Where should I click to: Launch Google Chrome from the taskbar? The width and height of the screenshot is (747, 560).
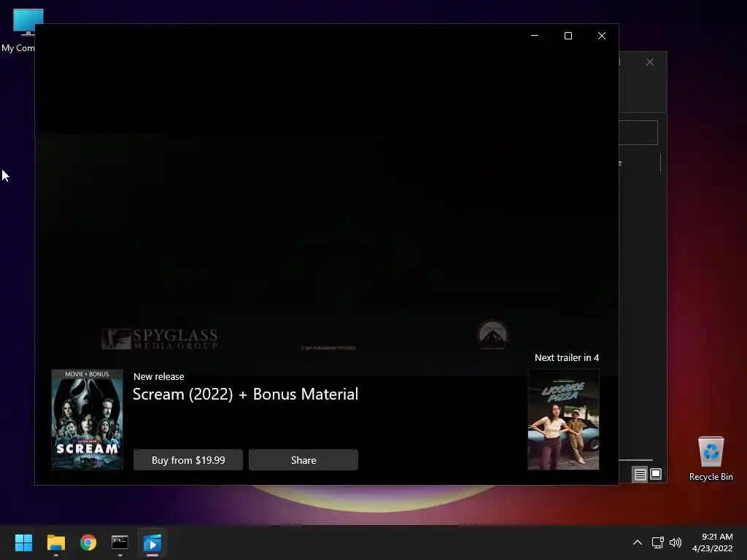[88, 542]
